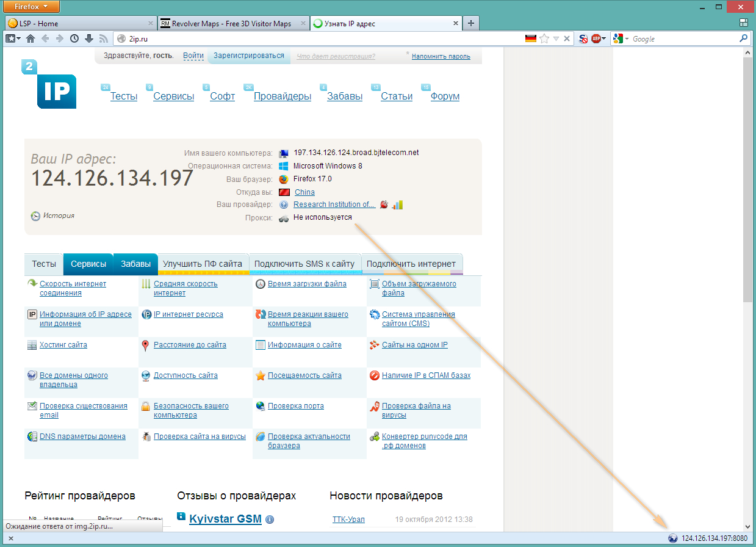Open DNS параметры домена service
Image resolution: width=756 pixels, height=547 pixels.
[x=82, y=437]
